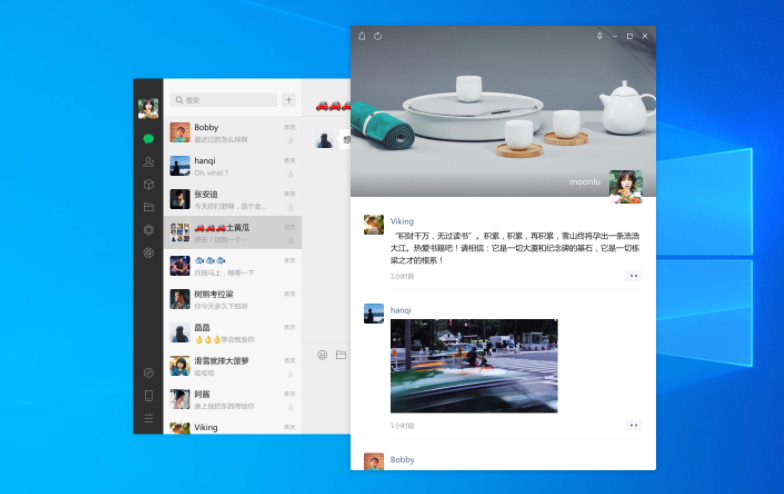This screenshot has height=494, width=784.
Task: Click the sender avatar in chat message area
Action: pos(324,138)
